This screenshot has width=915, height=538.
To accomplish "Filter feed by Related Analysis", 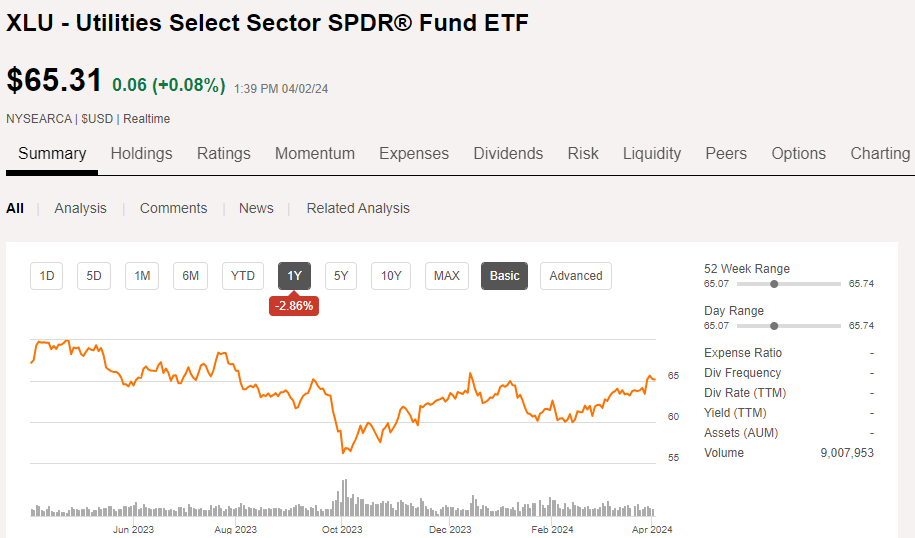I will [x=358, y=208].
